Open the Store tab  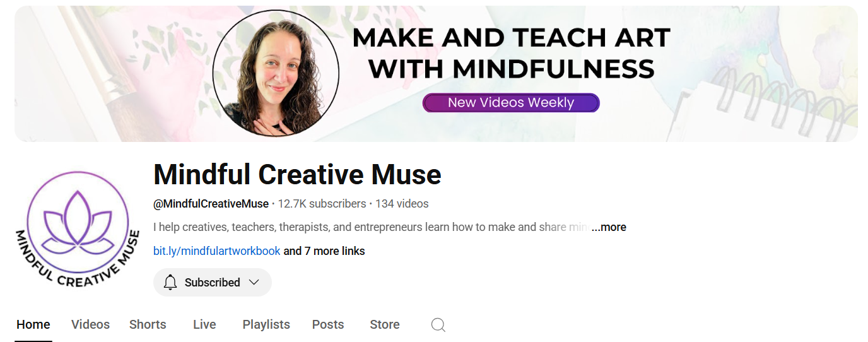coord(385,324)
